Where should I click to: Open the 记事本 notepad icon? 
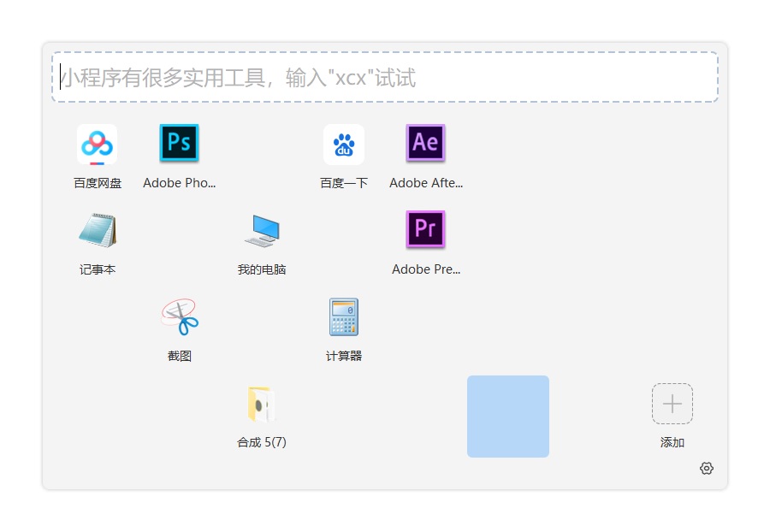click(x=98, y=230)
